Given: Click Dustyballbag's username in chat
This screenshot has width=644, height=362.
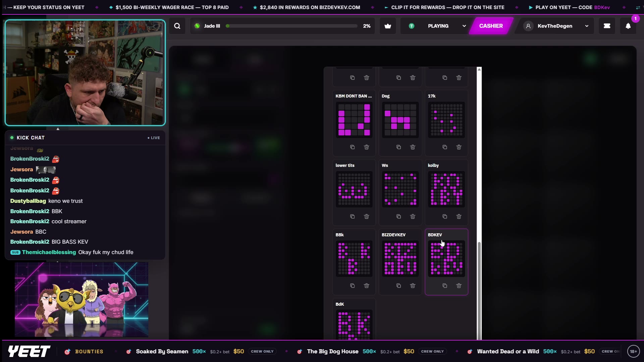Looking at the screenshot, I should 28,201.
